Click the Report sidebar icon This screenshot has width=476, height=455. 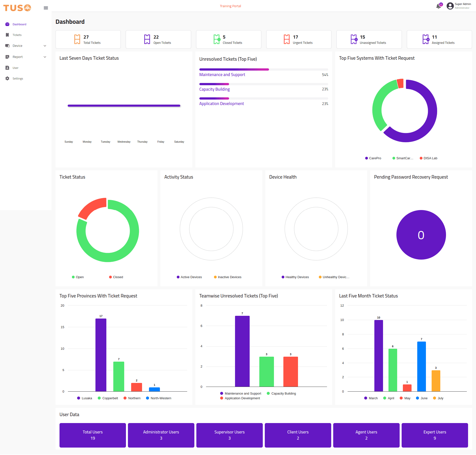(7, 57)
